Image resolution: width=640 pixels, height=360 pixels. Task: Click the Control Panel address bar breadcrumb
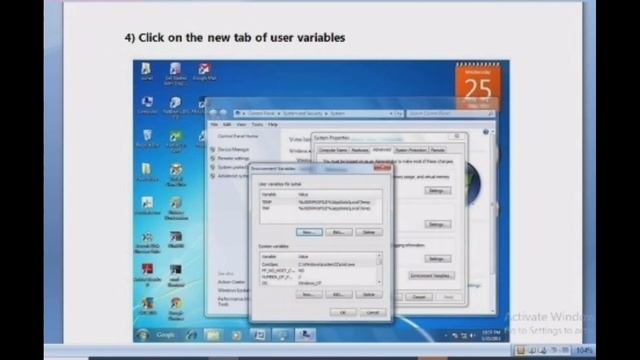318,113
